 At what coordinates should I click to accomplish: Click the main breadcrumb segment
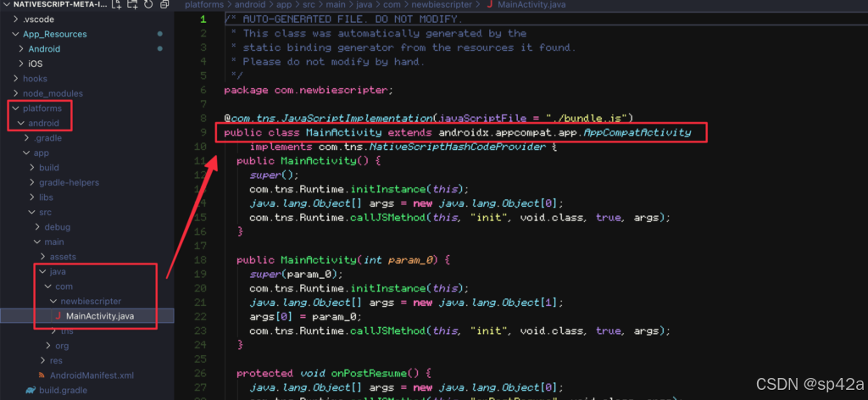(x=336, y=4)
